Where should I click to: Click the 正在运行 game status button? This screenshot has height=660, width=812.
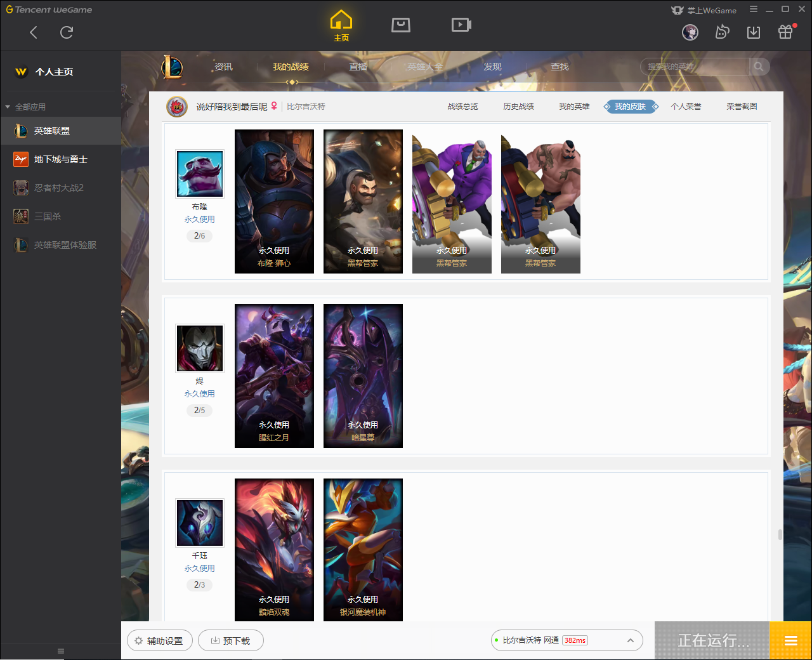(712, 640)
